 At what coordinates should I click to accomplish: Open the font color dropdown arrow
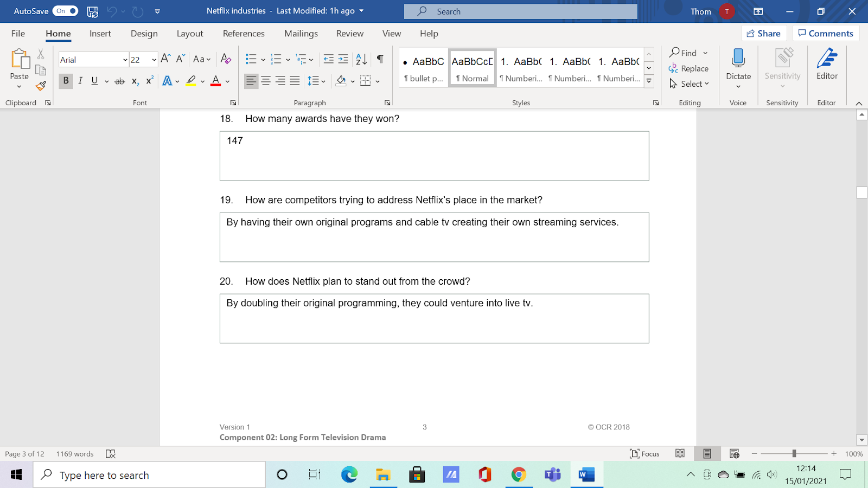point(227,81)
